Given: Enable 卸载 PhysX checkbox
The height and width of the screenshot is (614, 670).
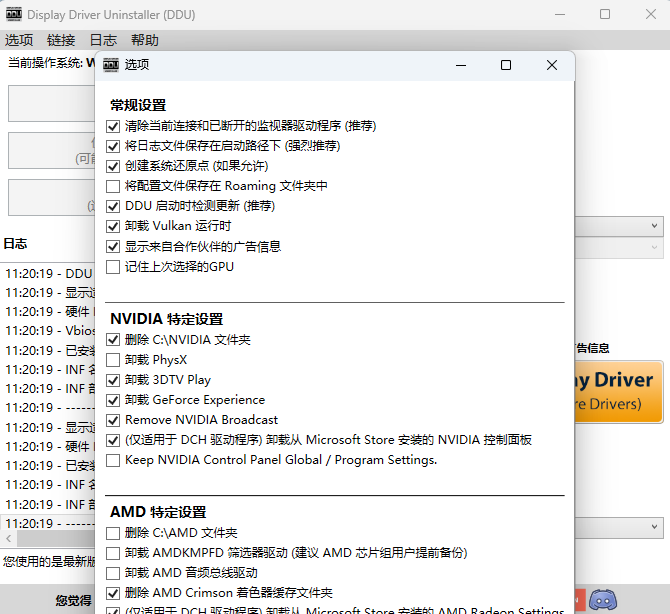Looking at the screenshot, I should click(x=113, y=360).
